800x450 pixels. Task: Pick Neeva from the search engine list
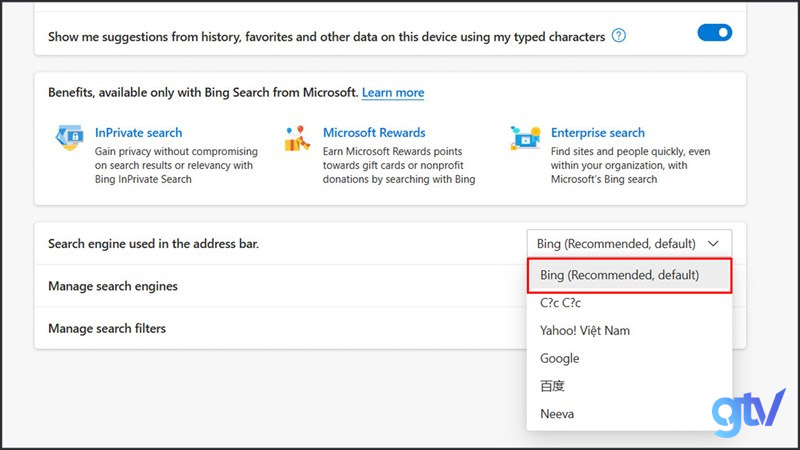tap(556, 414)
